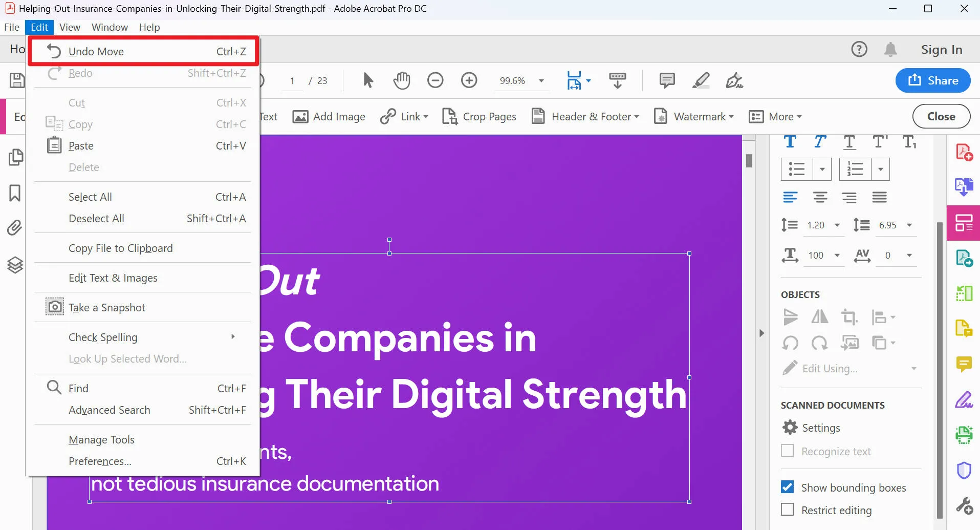Viewport: 980px width, 530px height.
Task: Enable Restrict editing
Action: (787, 510)
